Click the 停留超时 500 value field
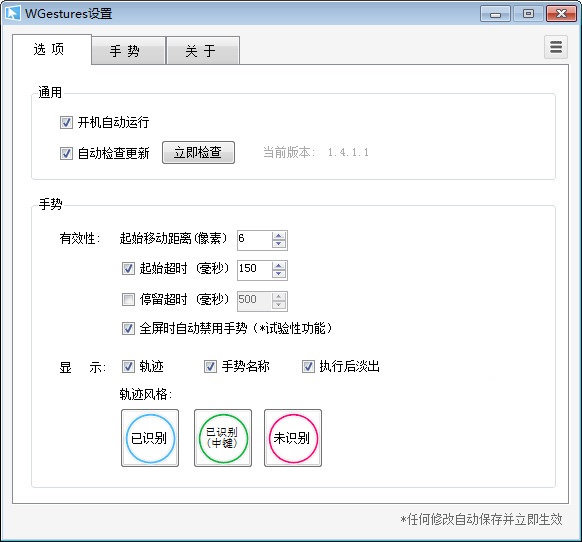The image size is (582, 542). [x=255, y=301]
